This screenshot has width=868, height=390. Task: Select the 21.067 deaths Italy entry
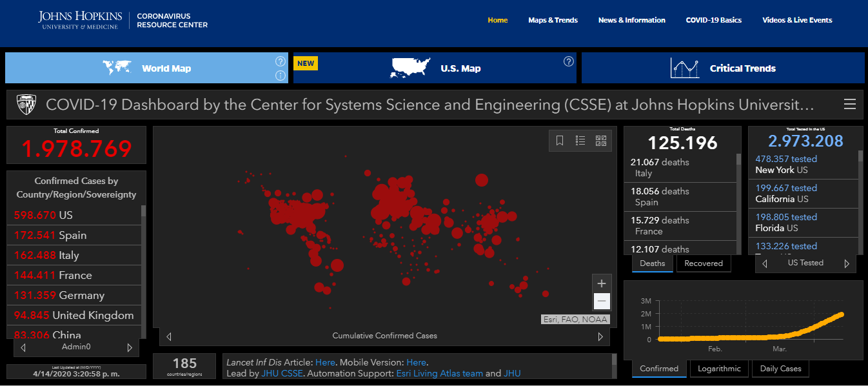680,168
